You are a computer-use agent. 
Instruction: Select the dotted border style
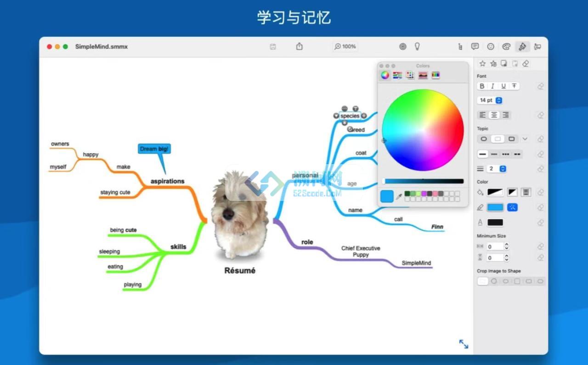click(x=506, y=154)
